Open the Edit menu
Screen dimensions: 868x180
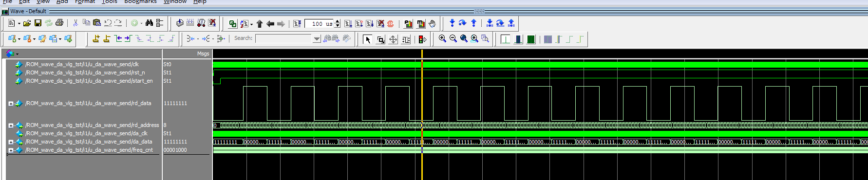click(x=24, y=1)
